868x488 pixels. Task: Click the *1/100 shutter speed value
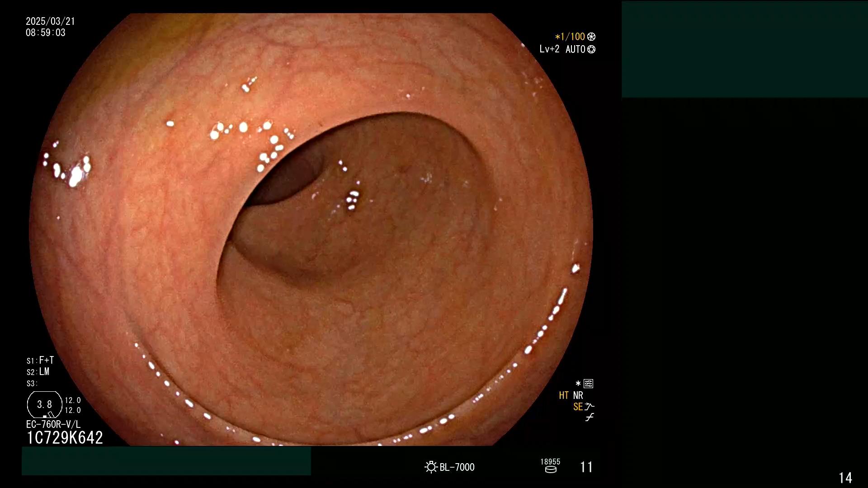pyautogui.click(x=570, y=37)
